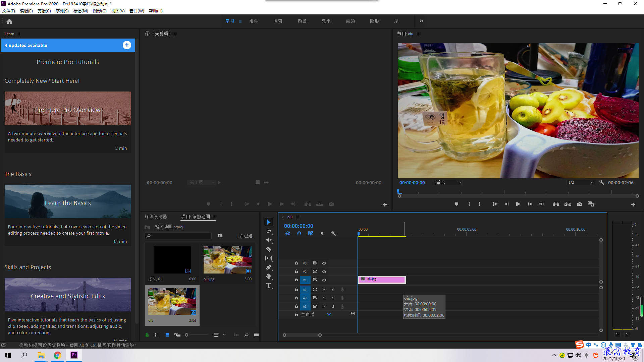
Task: Select the Pen tool
Action: 269,267
